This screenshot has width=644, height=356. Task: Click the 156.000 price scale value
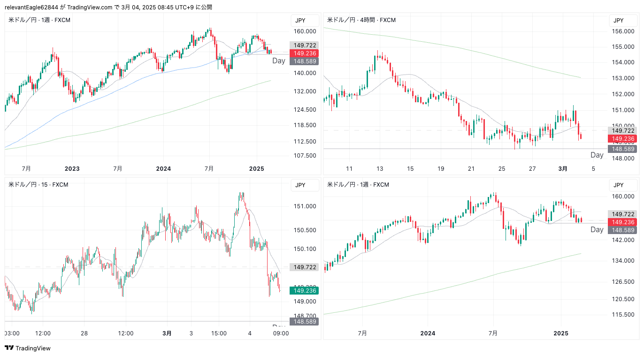624,31
